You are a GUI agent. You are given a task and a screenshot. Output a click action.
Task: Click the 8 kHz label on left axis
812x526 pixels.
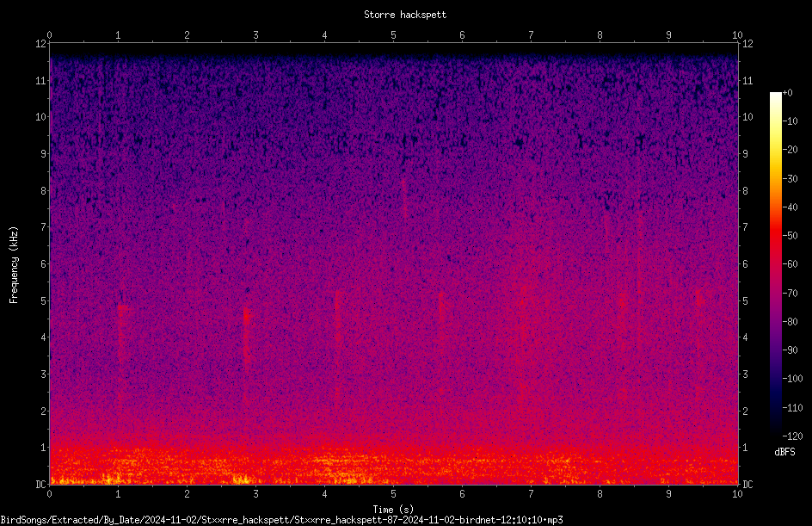[44, 190]
